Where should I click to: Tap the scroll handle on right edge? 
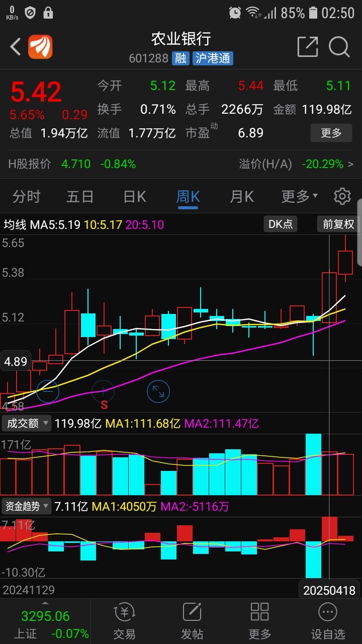pyautogui.click(x=359, y=231)
